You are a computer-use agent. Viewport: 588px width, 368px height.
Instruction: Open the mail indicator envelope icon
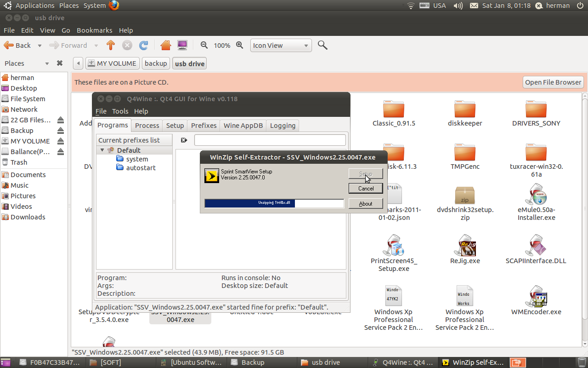coord(474,6)
